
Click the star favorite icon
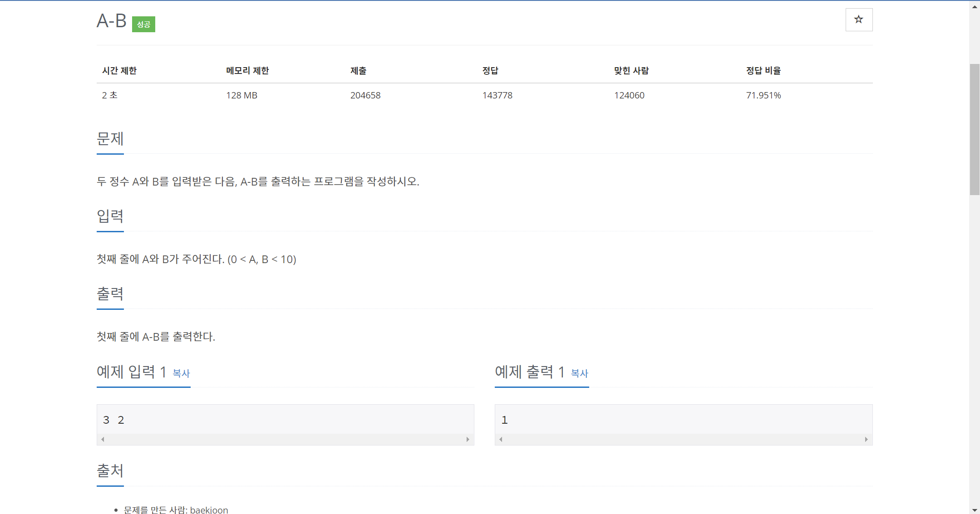858,20
